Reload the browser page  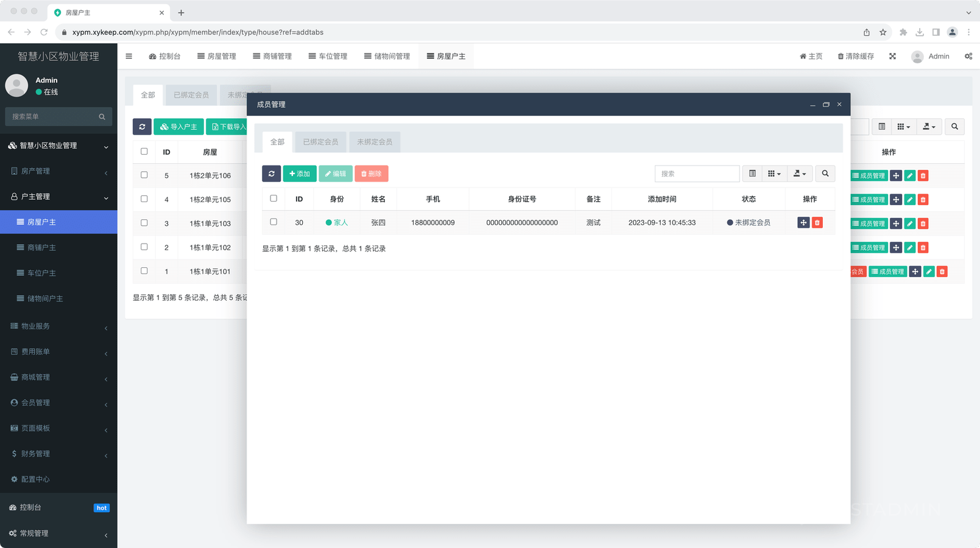pos(44,32)
